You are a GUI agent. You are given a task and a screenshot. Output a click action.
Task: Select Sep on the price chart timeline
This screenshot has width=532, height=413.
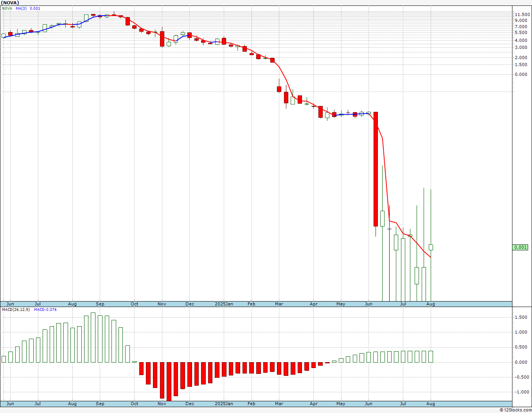(x=100, y=304)
